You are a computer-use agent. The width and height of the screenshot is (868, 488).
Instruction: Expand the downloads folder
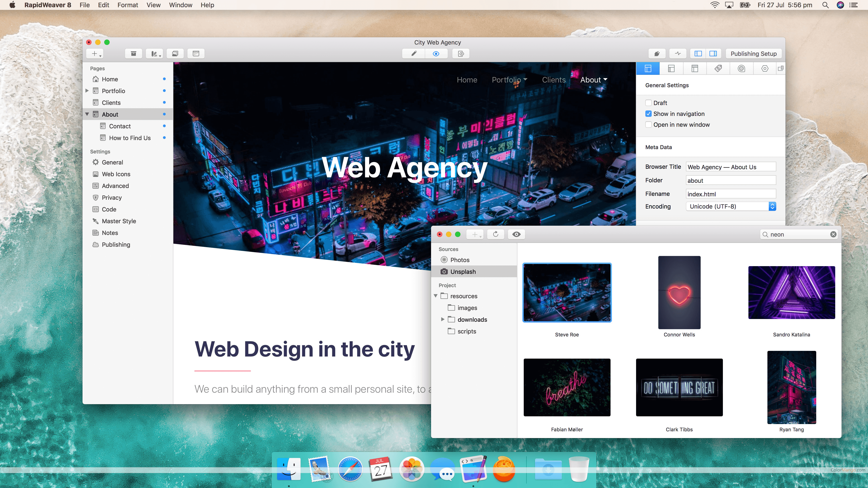coord(443,319)
